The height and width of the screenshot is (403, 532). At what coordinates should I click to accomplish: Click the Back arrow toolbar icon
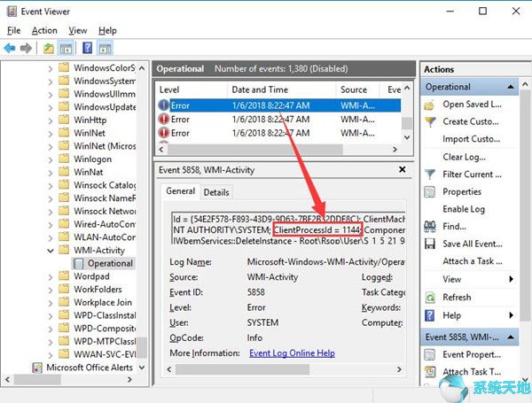point(10,48)
